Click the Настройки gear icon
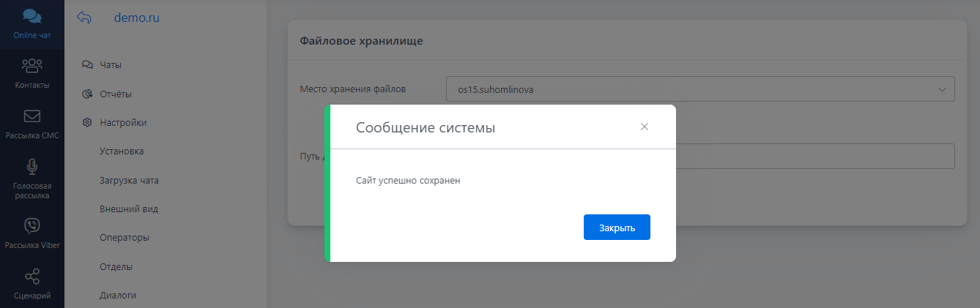980x308 pixels. click(x=87, y=123)
